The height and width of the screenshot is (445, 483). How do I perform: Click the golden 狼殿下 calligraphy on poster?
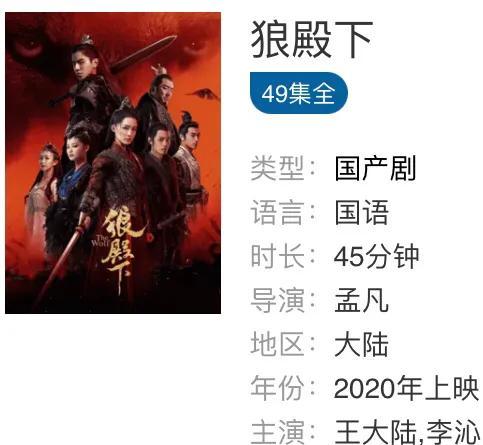(x=121, y=248)
